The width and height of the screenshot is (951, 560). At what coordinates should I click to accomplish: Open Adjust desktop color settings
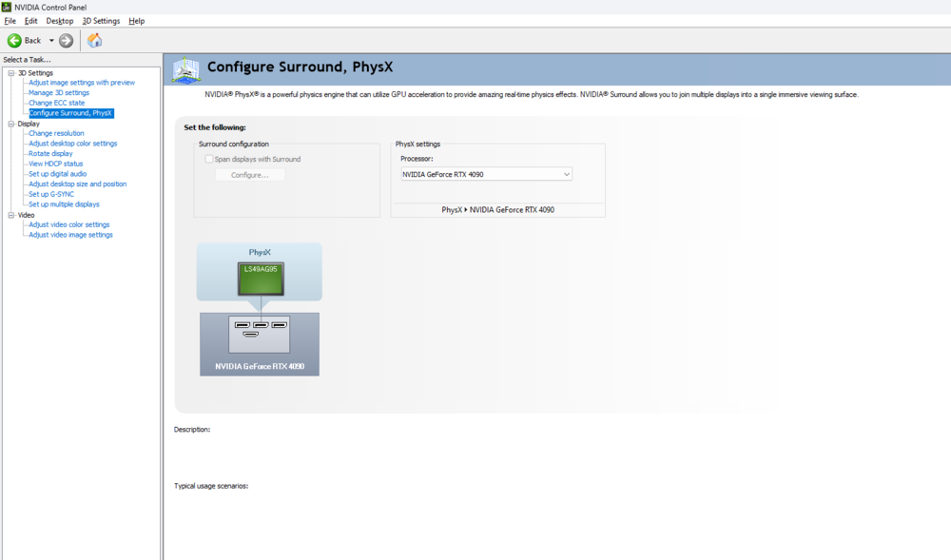(x=73, y=144)
